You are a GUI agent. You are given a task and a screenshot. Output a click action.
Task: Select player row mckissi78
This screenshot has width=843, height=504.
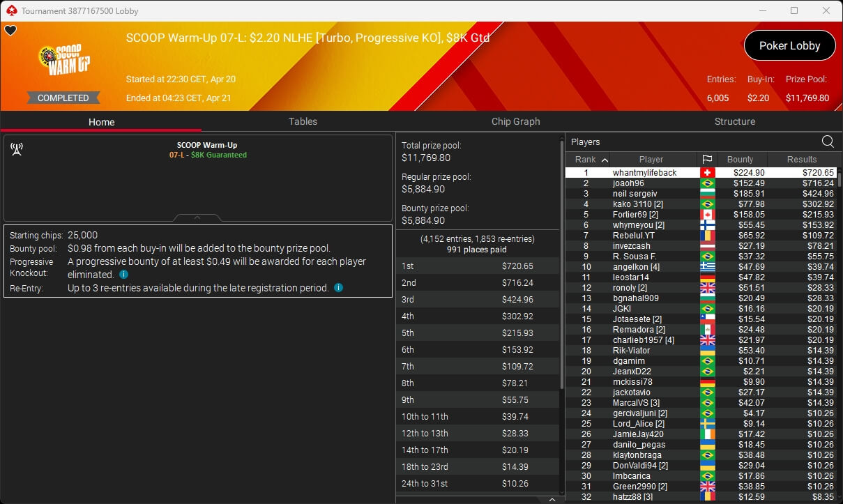point(701,382)
